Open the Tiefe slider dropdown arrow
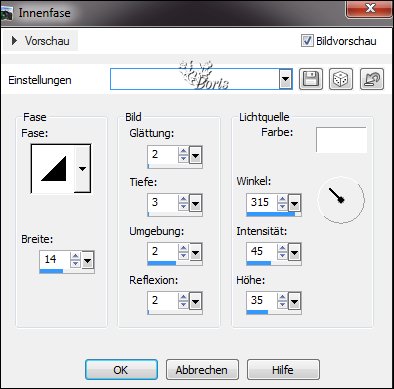 coord(195,203)
